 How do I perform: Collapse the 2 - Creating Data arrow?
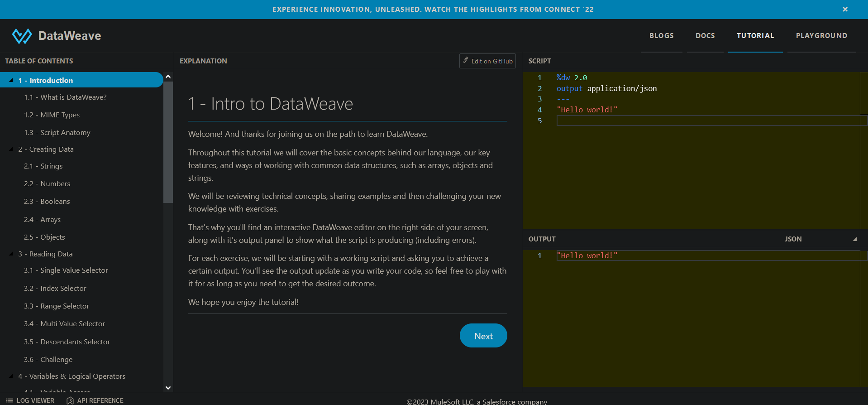(x=11, y=149)
